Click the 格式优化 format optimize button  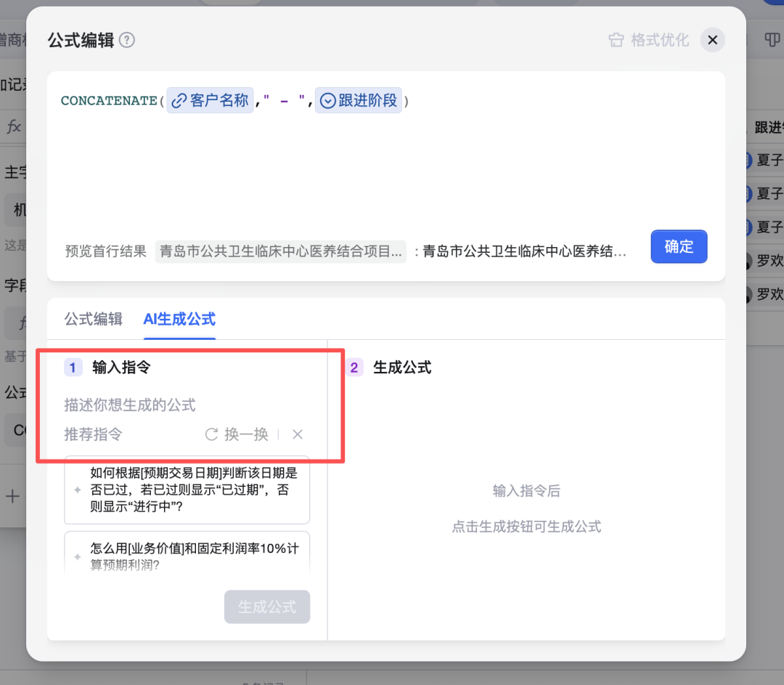[649, 41]
